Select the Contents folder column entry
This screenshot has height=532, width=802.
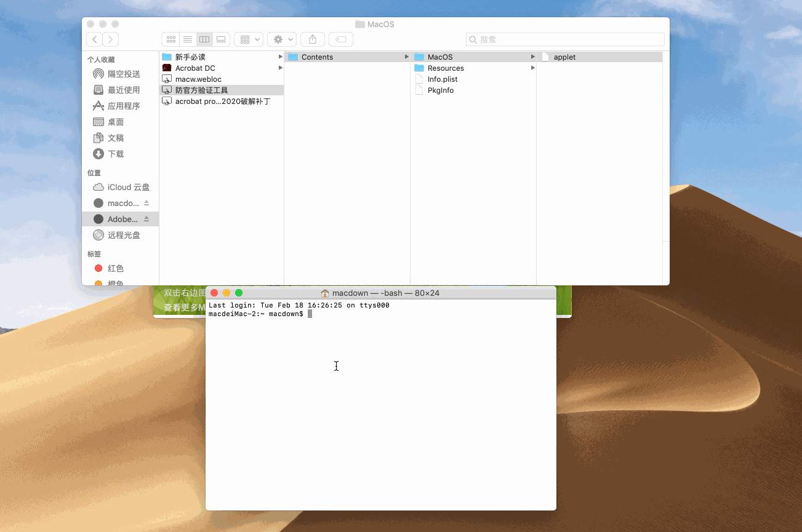click(x=318, y=57)
